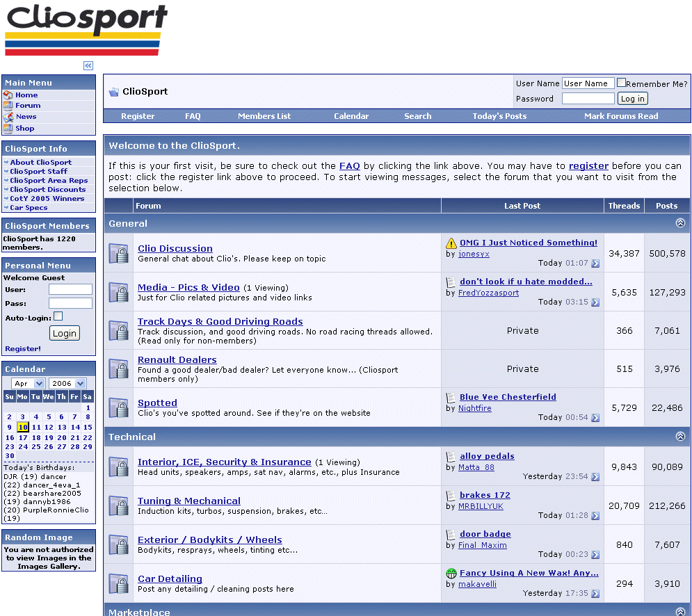Image resolution: width=692 pixels, height=616 pixels.
Task: Click the top Password input field
Action: [x=588, y=99]
